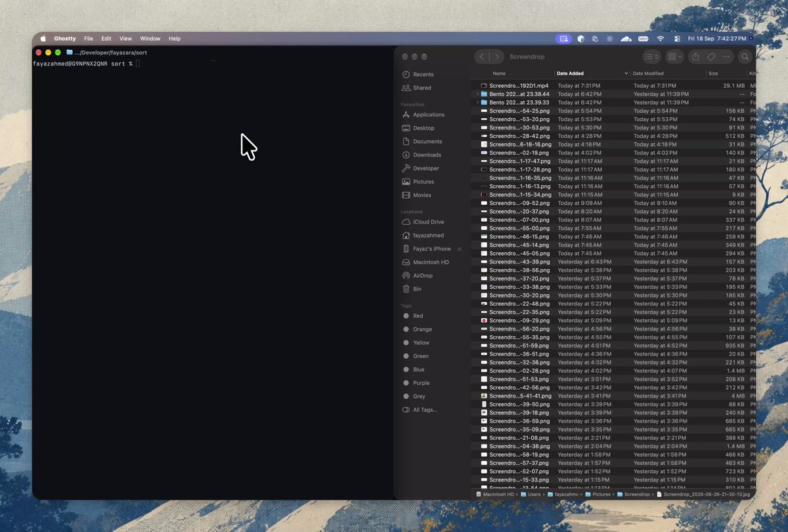Go forward in Finder navigation
The height and width of the screenshot is (532, 788).
497,56
